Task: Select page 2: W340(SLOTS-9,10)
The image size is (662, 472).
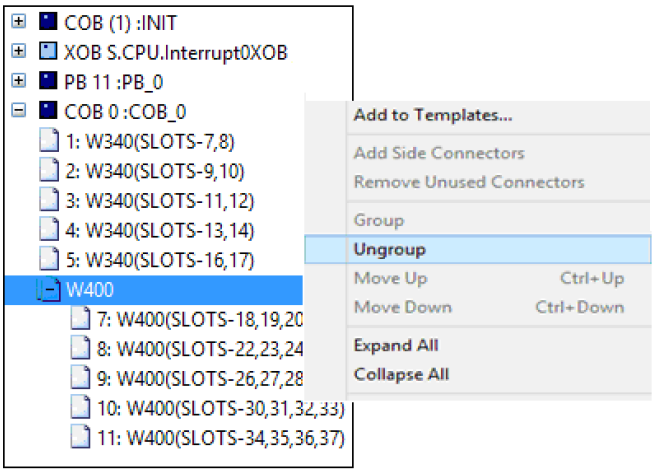Action: [155, 171]
